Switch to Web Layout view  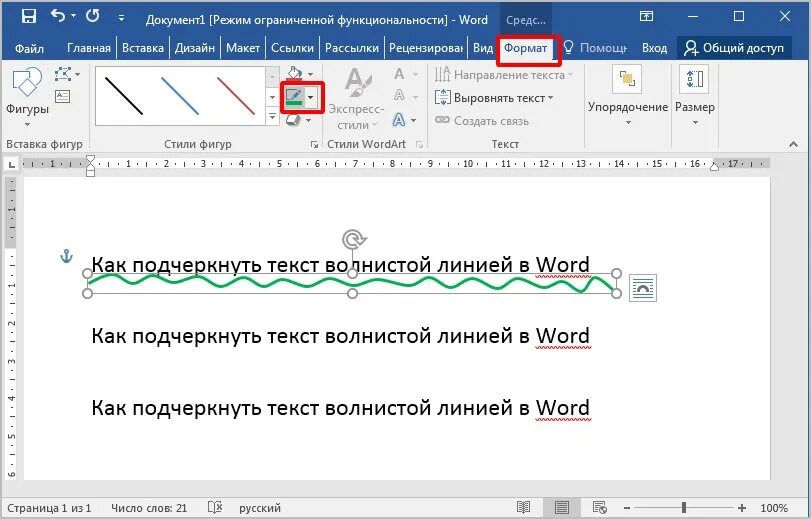600,508
